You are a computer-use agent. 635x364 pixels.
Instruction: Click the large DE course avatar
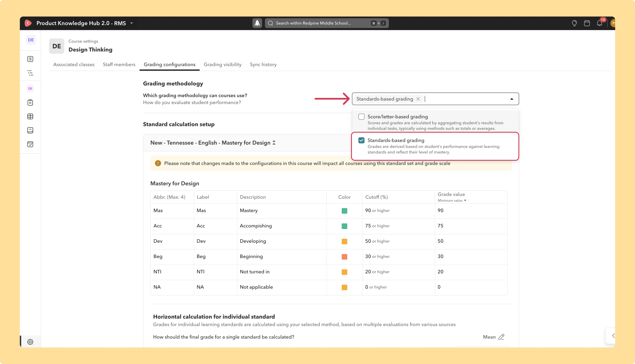tap(57, 46)
